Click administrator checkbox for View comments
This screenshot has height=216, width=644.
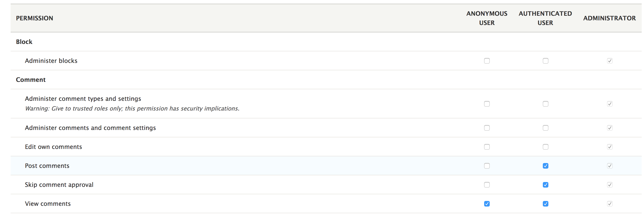point(610,204)
